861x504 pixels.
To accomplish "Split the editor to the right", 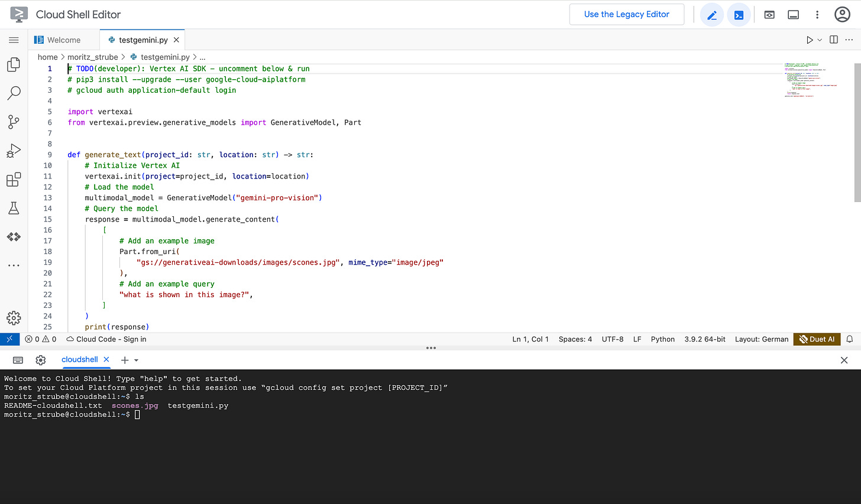I will 834,40.
